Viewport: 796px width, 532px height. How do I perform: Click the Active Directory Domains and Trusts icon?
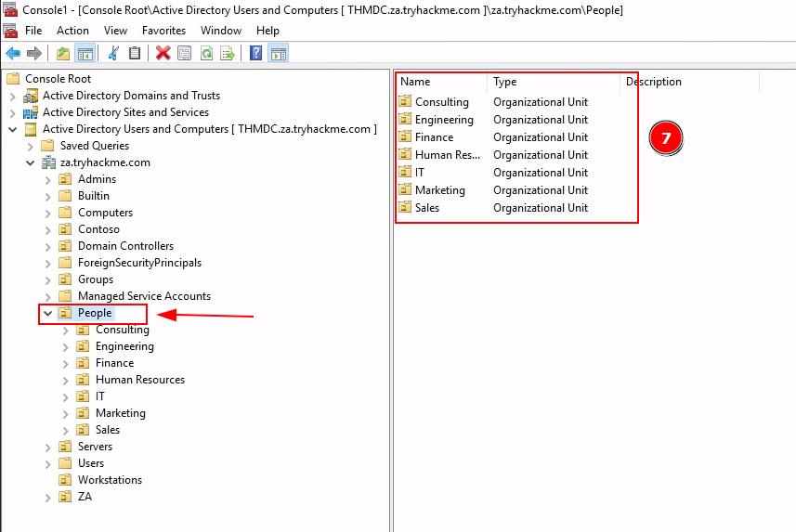coord(31,96)
